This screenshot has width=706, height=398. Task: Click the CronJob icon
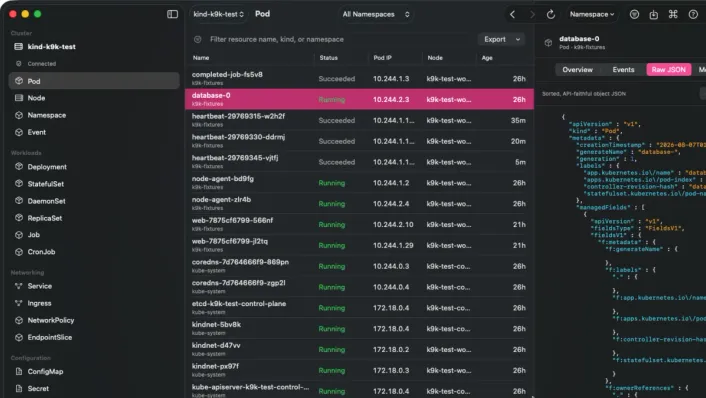pyautogui.click(x=19, y=252)
